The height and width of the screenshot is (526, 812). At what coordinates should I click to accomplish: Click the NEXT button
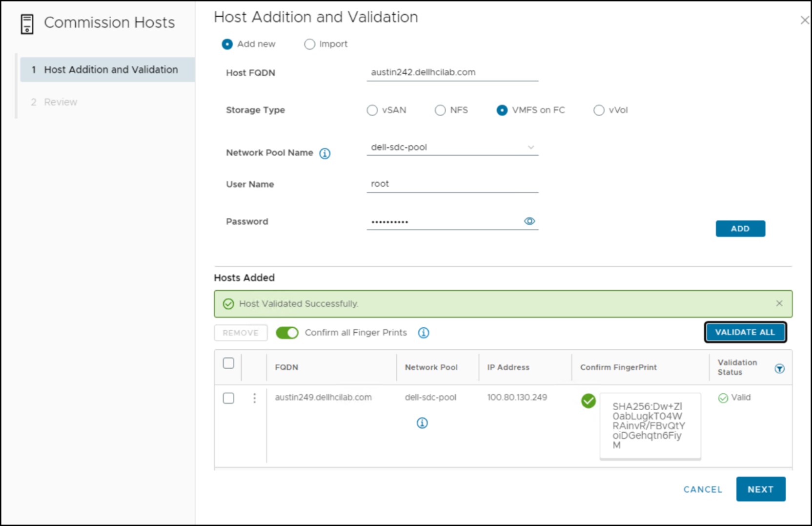coord(760,489)
